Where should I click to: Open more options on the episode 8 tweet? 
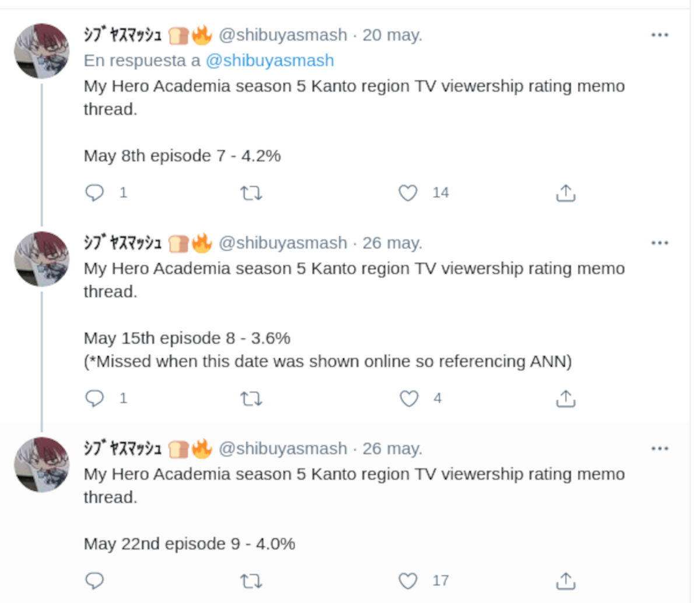pyautogui.click(x=659, y=243)
